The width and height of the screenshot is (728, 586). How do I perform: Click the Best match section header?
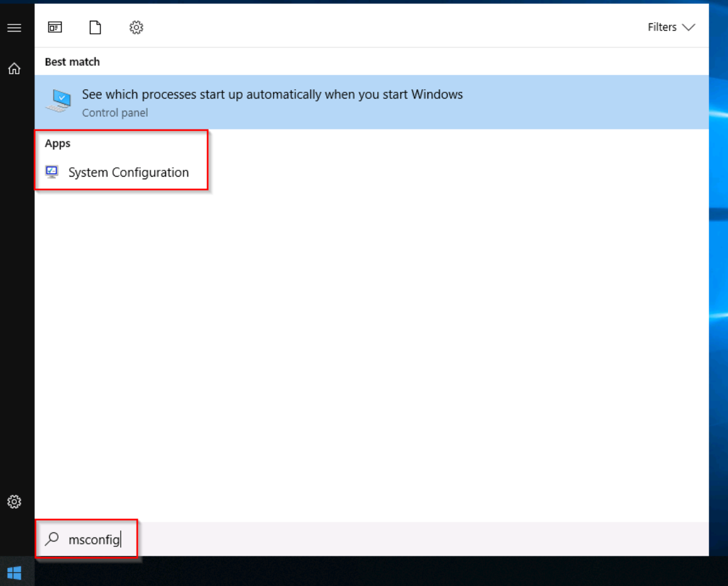click(x=72, y=62)
